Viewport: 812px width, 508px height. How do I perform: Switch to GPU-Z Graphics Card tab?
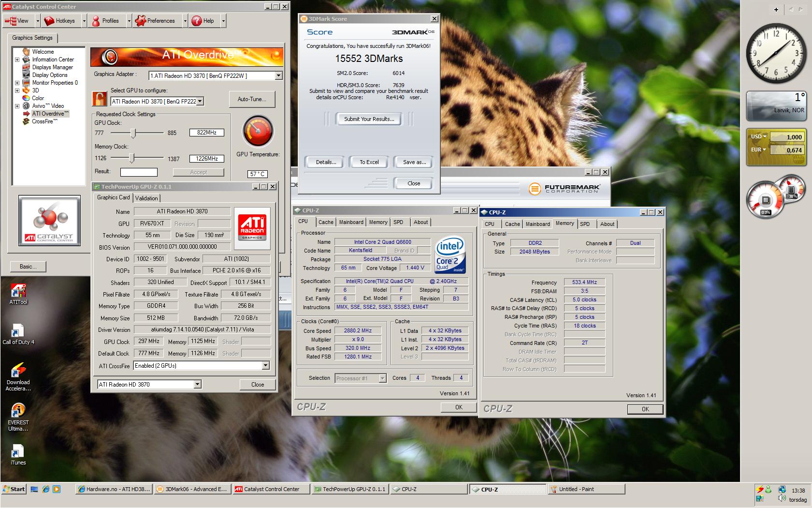[x=114, y=197]
